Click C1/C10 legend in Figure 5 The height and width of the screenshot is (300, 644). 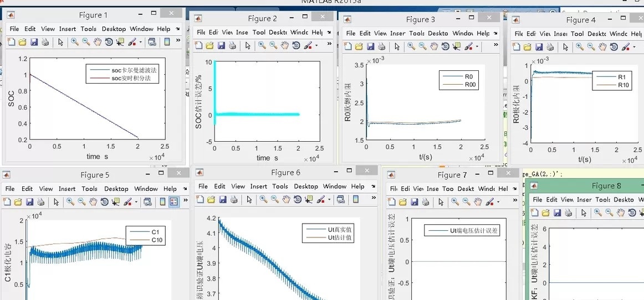click(146, 236)
